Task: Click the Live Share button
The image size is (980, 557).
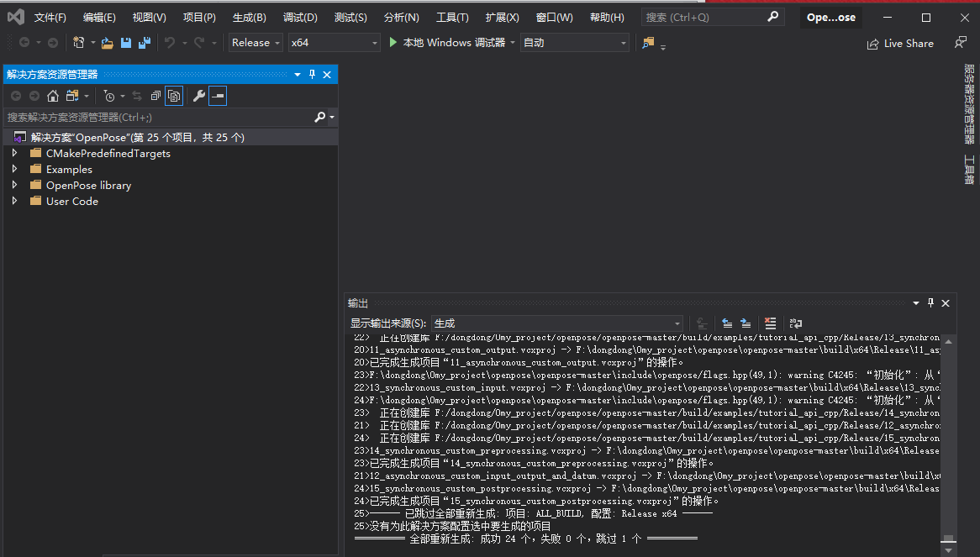Action: (900, 43)
